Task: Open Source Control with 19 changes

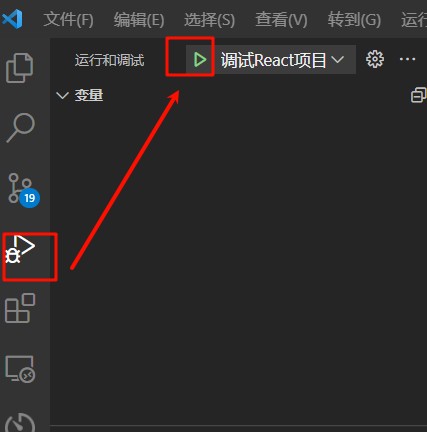Action: click(x=23, y=190)
